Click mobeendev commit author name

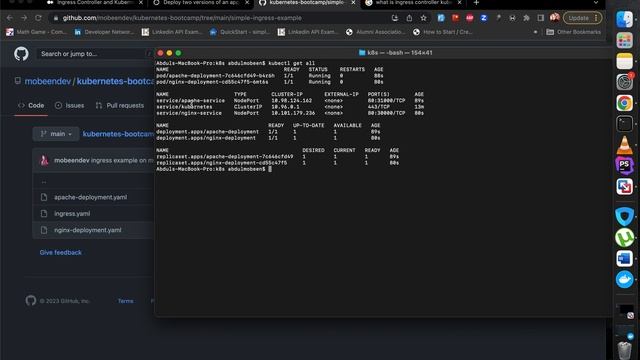pos(71,160)
